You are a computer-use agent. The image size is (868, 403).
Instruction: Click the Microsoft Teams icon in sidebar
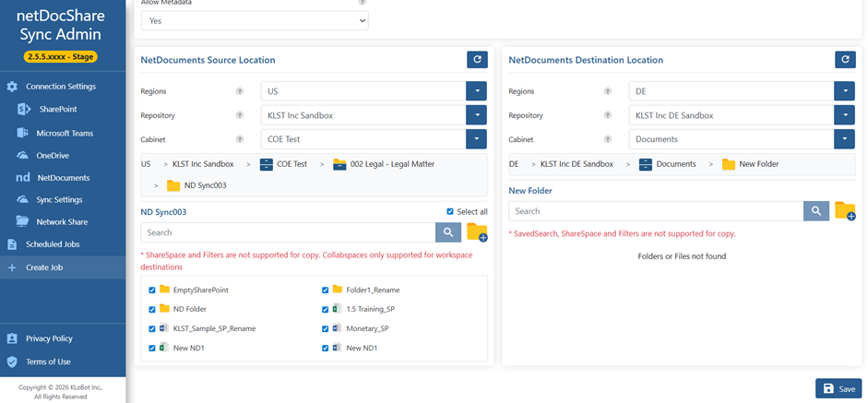23,133
